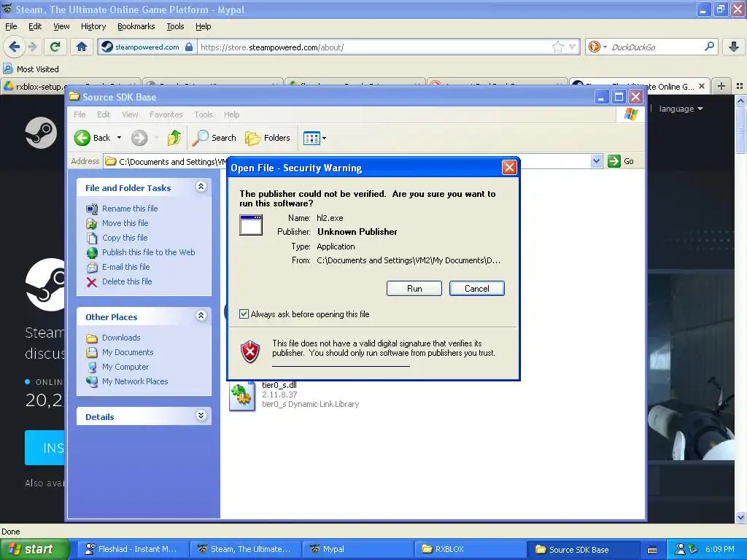Open the DuckDuckGo search engine dropdown

597,47
